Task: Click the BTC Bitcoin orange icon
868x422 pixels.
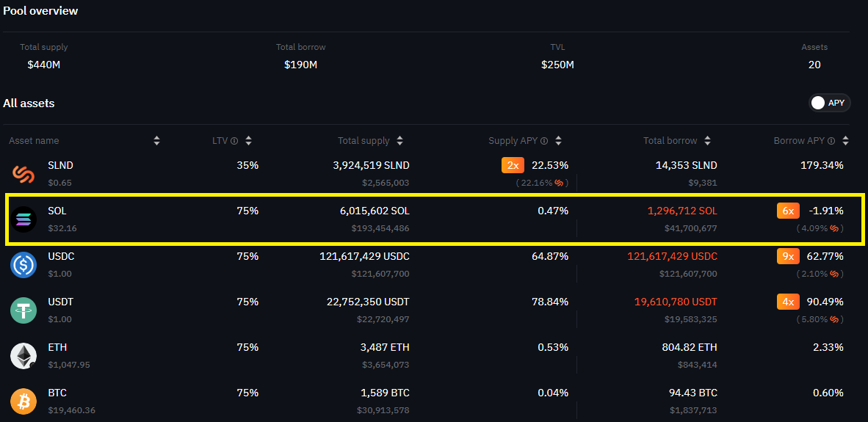Action: 23,401
